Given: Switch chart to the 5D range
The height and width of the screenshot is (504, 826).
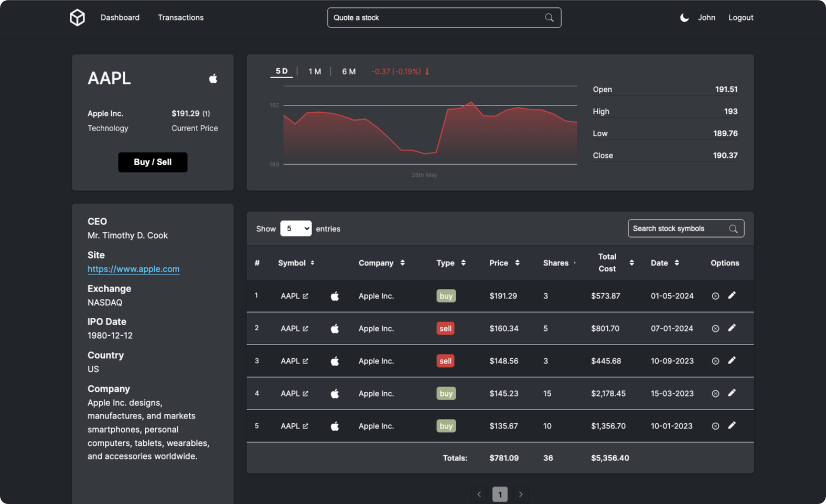Looking at the screenshot, I should [282, 71].
